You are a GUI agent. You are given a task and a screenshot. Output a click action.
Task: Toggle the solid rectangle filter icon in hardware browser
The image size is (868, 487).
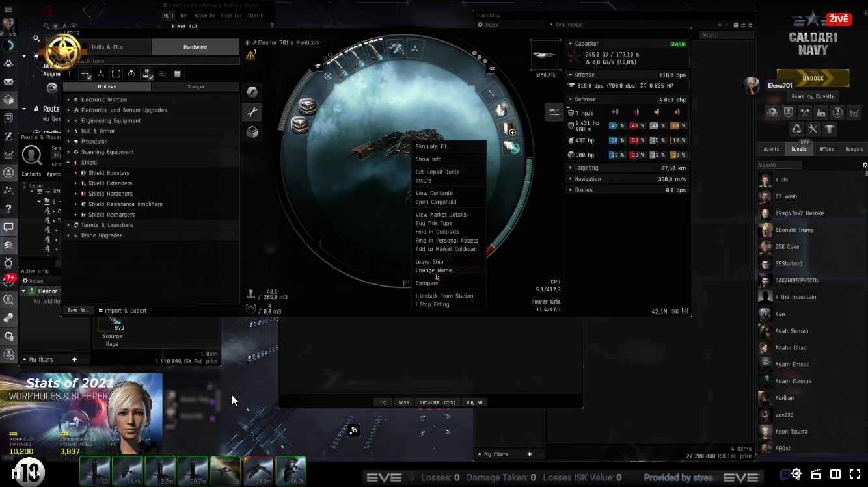pyautogui.click(x=177, y=73)
